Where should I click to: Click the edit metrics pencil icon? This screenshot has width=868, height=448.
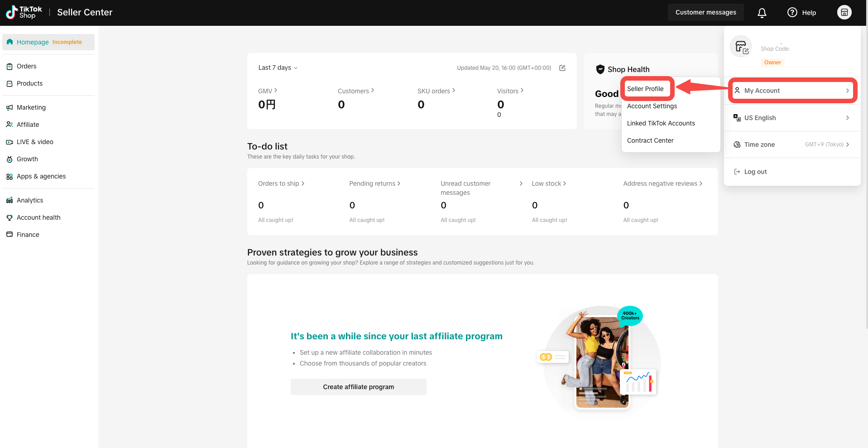point(562,68)
